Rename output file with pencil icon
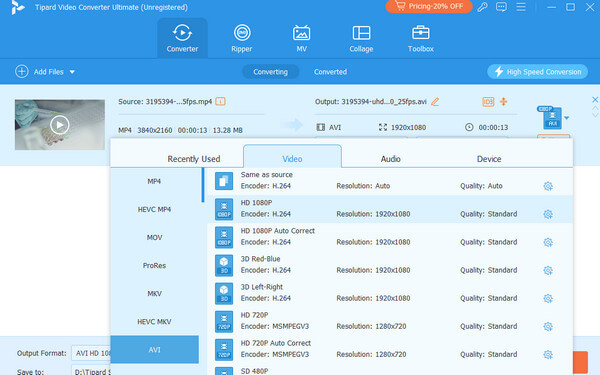This screenshot has height=375, width=600. pos(435,102)
